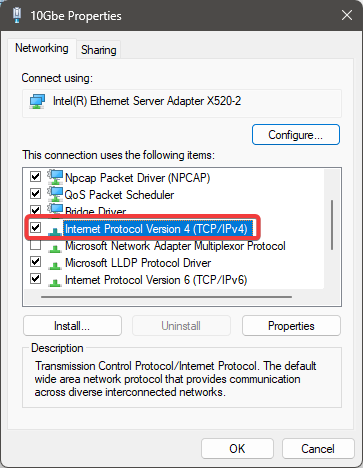Switch to the Sharing tab

pyautogui.click(x=99, y=50)
